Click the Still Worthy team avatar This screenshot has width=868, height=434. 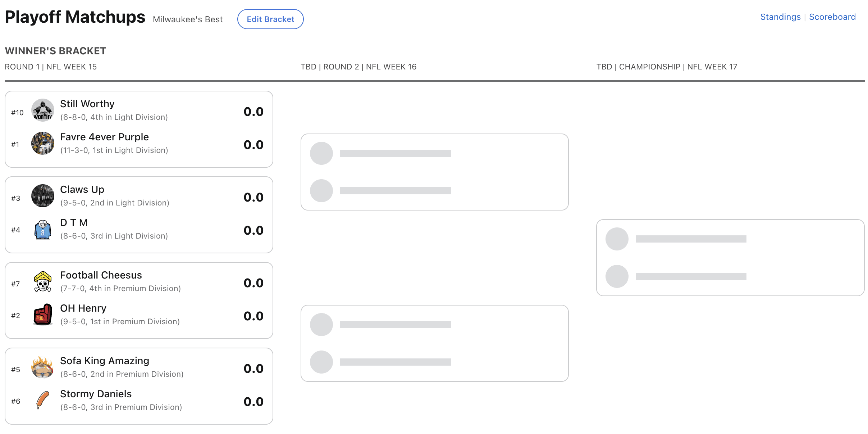[x=43, y=110]
